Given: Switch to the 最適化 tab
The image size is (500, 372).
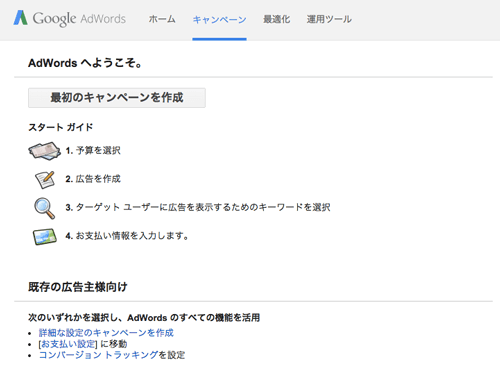Looking at the screenshot, I should [277, 19].
